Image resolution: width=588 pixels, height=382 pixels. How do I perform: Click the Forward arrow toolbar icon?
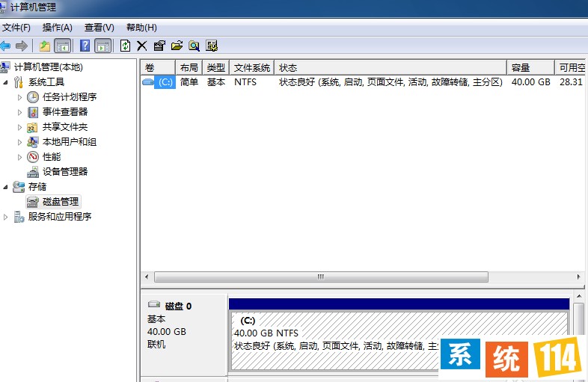point(22,46)
